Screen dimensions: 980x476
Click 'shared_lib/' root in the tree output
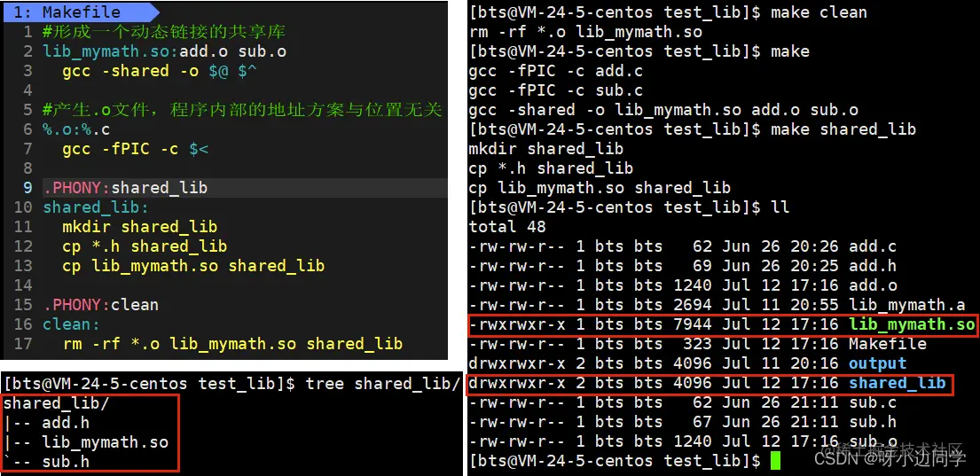coord(56,403)
